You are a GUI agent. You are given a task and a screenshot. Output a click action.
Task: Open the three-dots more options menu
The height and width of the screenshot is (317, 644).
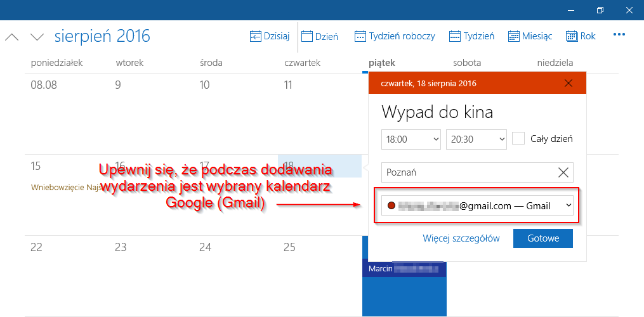coord(619,36)
